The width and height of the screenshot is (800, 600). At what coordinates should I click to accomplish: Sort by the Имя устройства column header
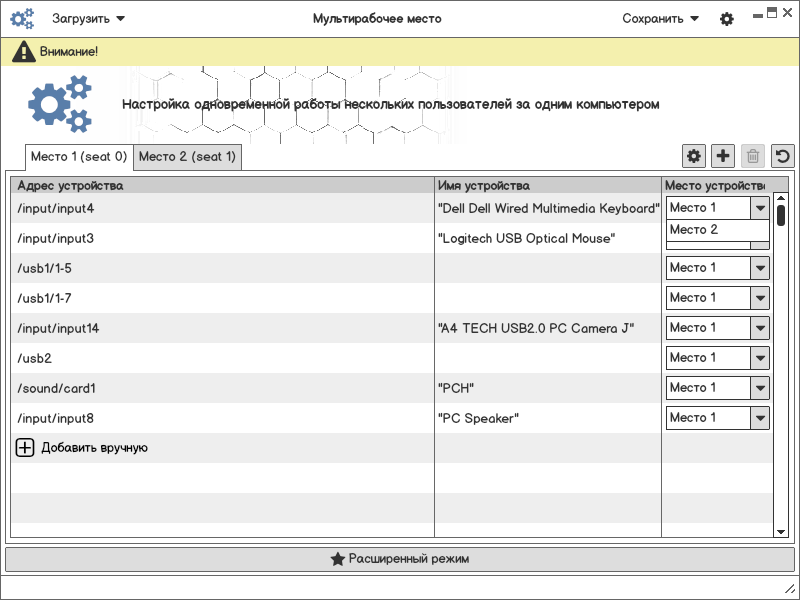click(548, 186)
